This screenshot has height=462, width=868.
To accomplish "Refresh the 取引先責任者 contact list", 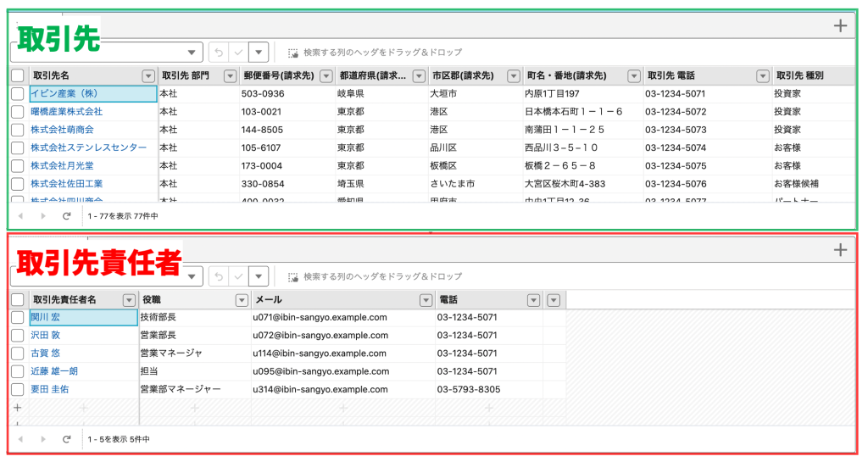I will 66,439.
